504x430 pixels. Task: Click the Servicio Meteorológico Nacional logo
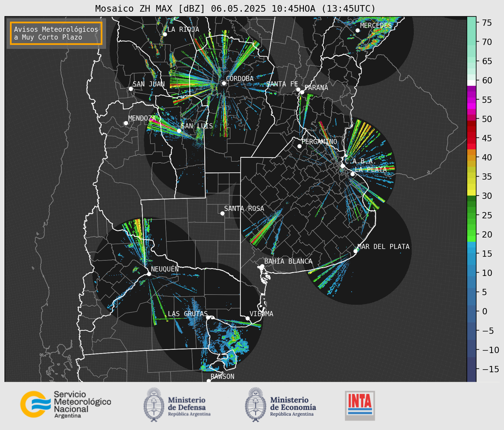(x=66, y=404)
